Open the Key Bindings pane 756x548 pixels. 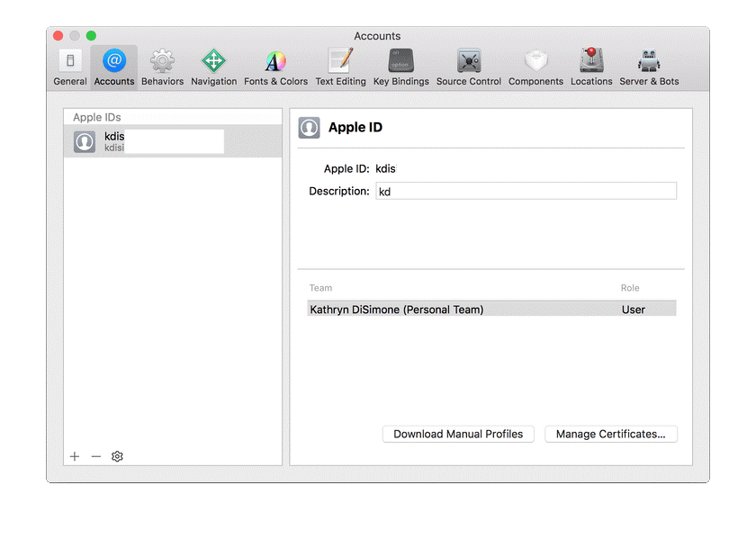(400, 68)
